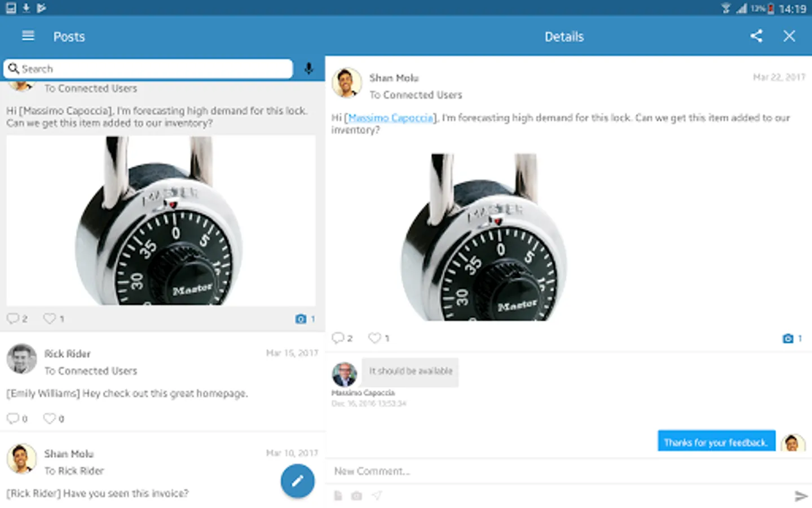Click the Posts header title
812x508 pixels.
(x=69, y=37)
